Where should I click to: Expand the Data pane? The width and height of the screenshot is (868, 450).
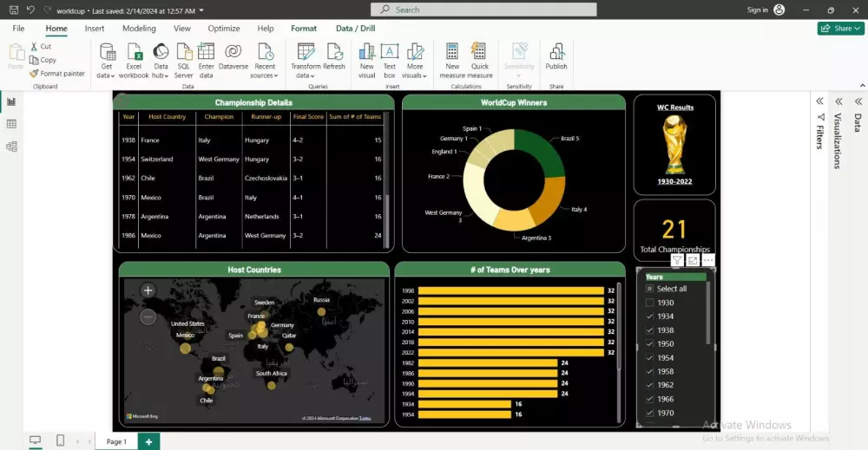pos(858,101)
